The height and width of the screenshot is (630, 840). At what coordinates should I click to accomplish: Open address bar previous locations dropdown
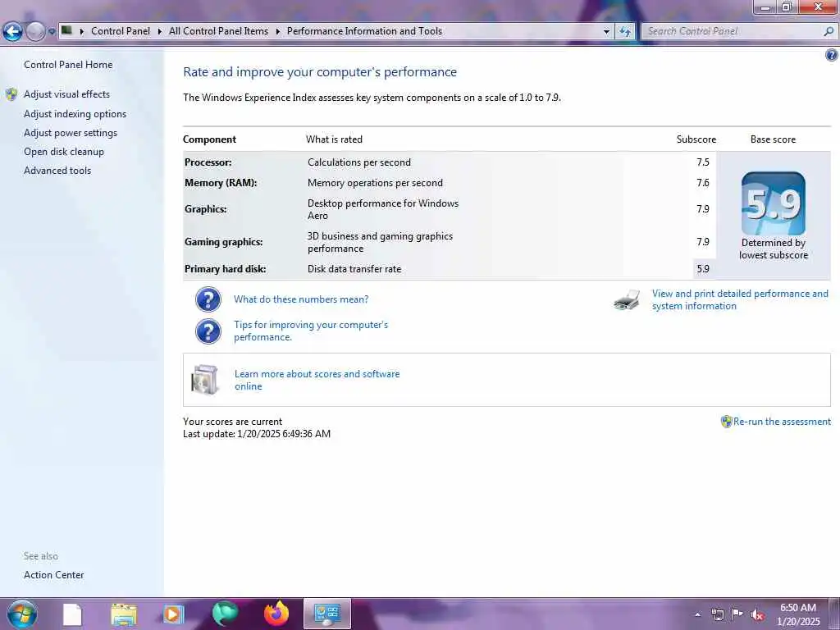[606, 32]
